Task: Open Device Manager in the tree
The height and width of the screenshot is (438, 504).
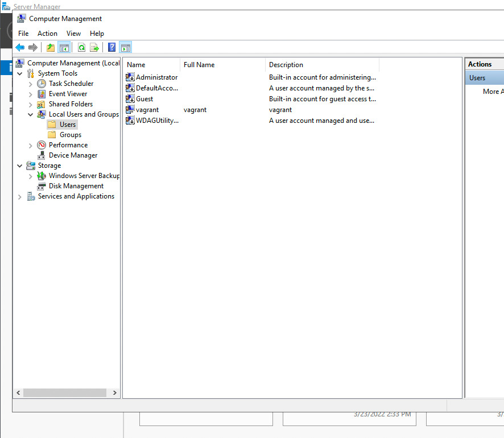Action: click(73, 155)
